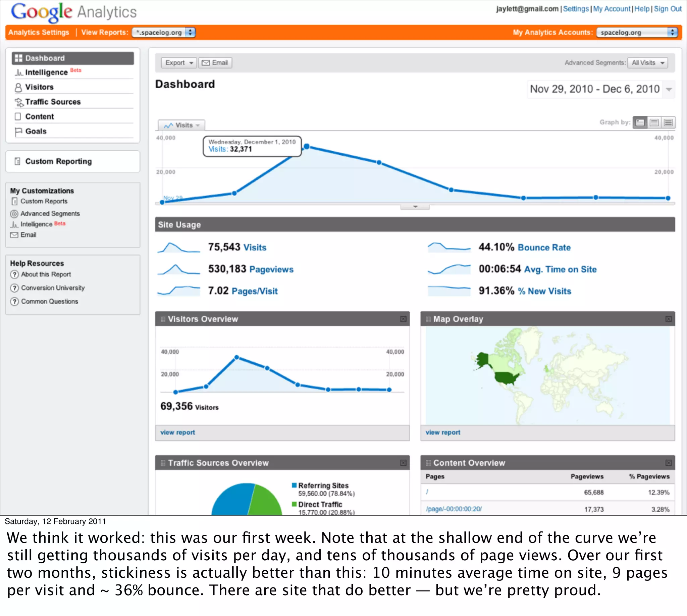
Task: Click the Custom Reporting document icon
Action: click(x=17, y=161)
